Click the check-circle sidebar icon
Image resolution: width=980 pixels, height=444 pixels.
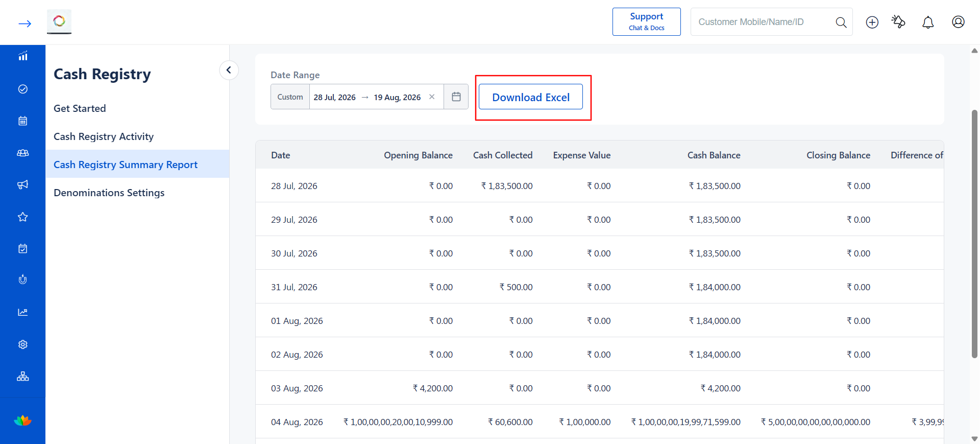tap(23, 89)
